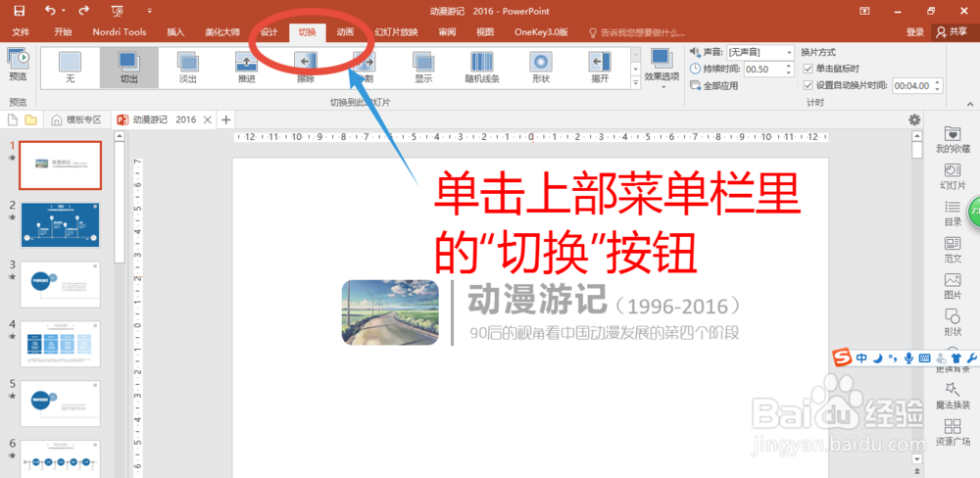Open 效果选项 effect options
Viewport: 980px width, 478px height.
tap(661, 68)
